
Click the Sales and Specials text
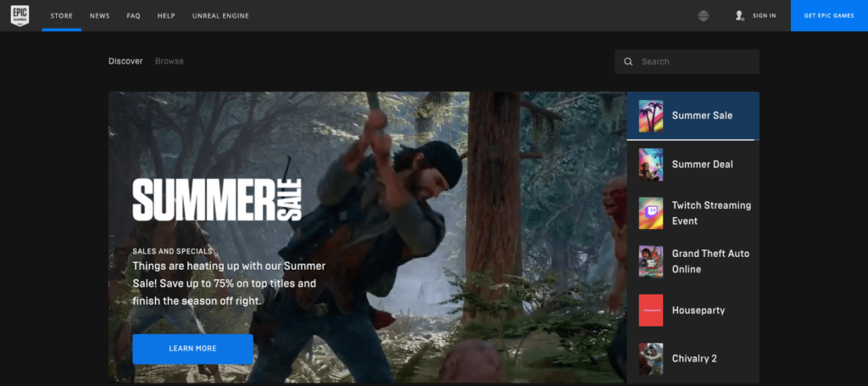[x=172, y=251]
